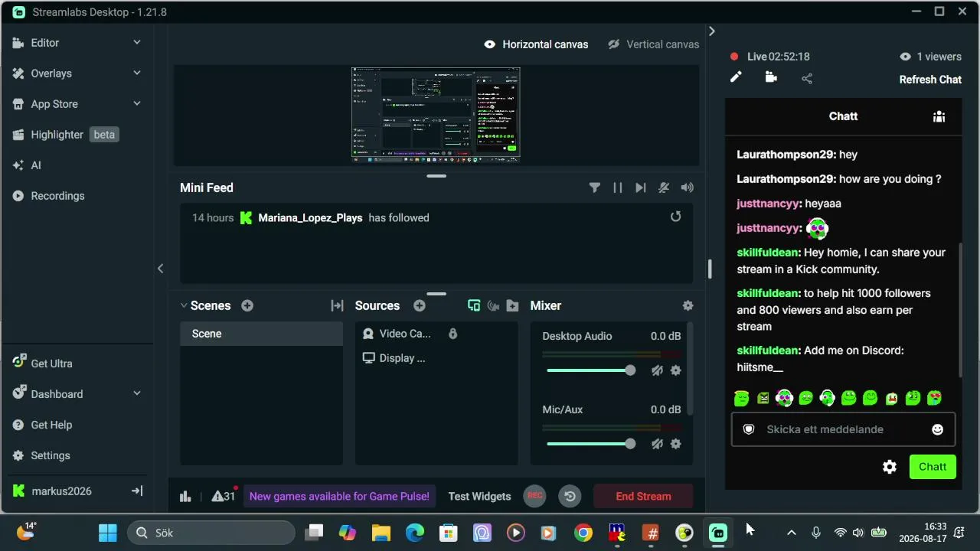980x551 pixels.
Task: Click the End Stream button
Action: 643,496
